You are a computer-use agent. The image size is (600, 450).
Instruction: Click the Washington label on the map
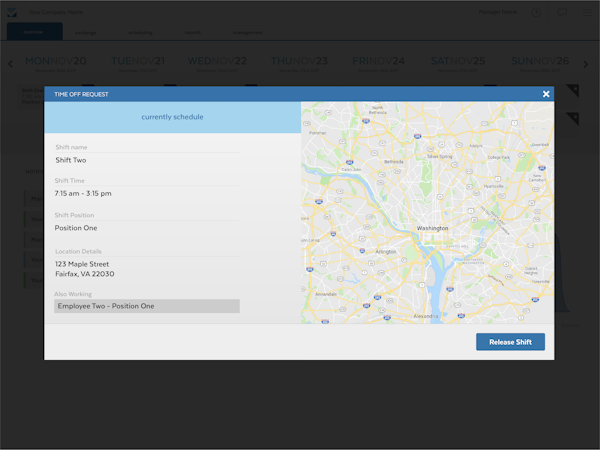point(432,228)
